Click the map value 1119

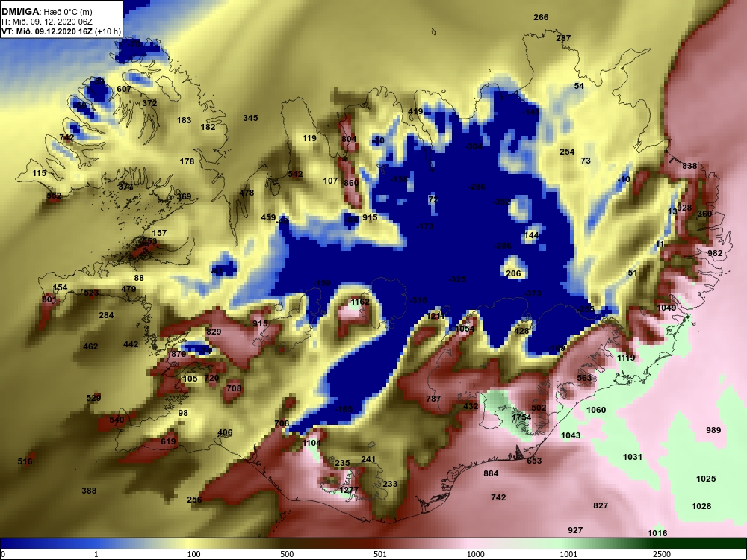[626, 358]
